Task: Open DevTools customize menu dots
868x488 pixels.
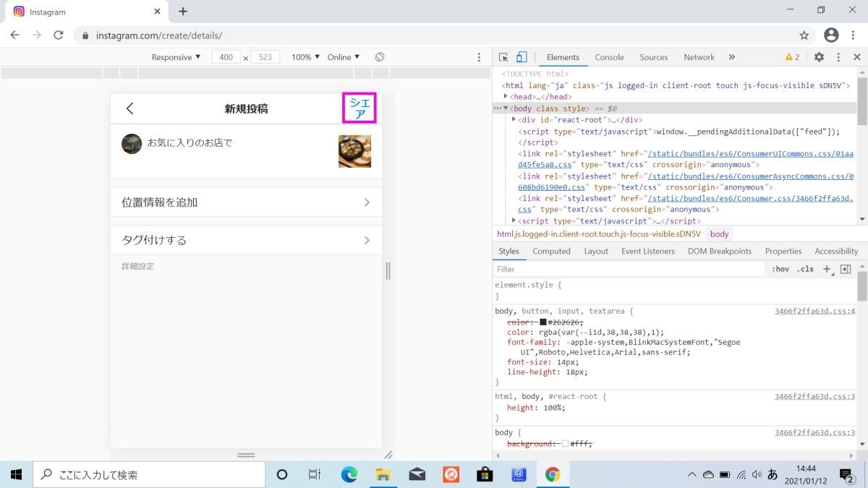Action: [x=838, y=57]
